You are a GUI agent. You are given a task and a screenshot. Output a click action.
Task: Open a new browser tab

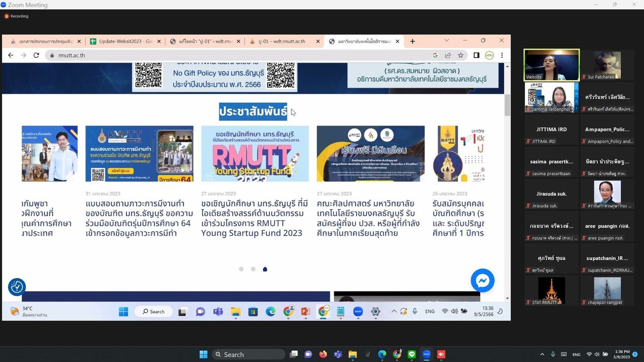click(x=412, y=41)
